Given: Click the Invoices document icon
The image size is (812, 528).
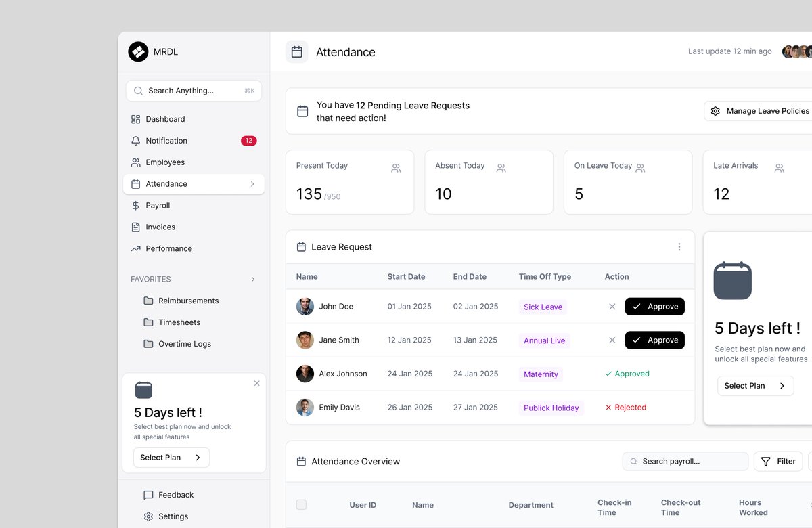Looking at the screenshot, I should [135, 227].
